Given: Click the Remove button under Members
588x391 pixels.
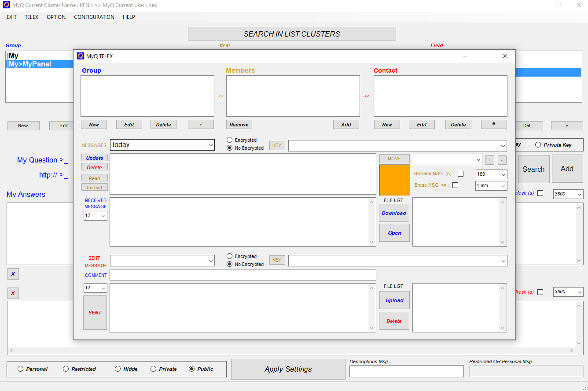Looking at the screenshot, I should coord(239,125).
